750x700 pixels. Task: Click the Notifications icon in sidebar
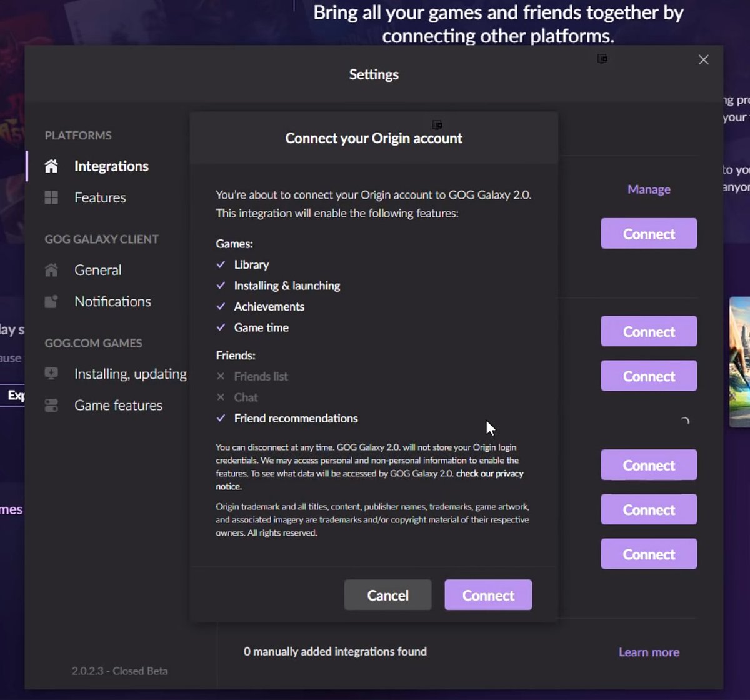coord(51,301)
